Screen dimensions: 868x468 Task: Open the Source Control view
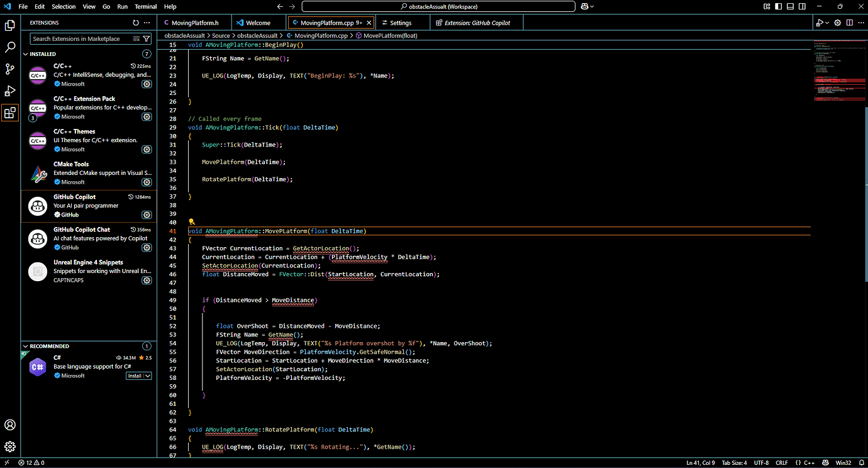pyautogui.click(x=10, y=69)
